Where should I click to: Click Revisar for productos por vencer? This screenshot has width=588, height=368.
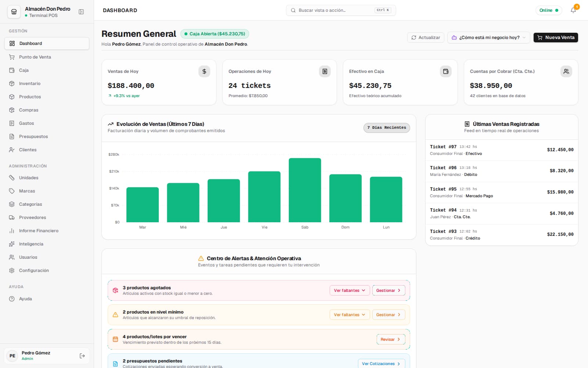[391, 339]
